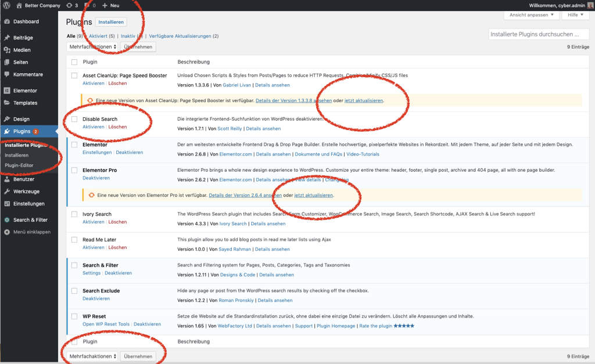595x364 pixels.
Task: Open Search & Filter Settings link
Action: 91,273
